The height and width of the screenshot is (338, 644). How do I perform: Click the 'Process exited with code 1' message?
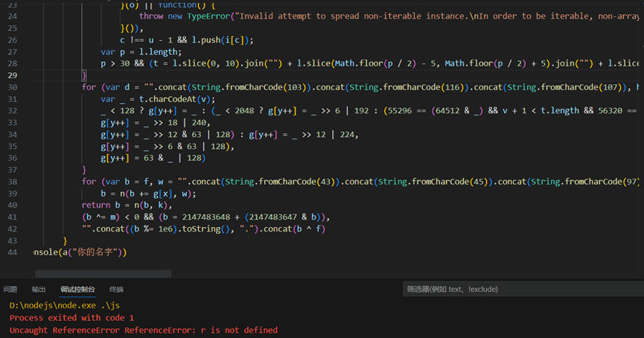[71, 317]
